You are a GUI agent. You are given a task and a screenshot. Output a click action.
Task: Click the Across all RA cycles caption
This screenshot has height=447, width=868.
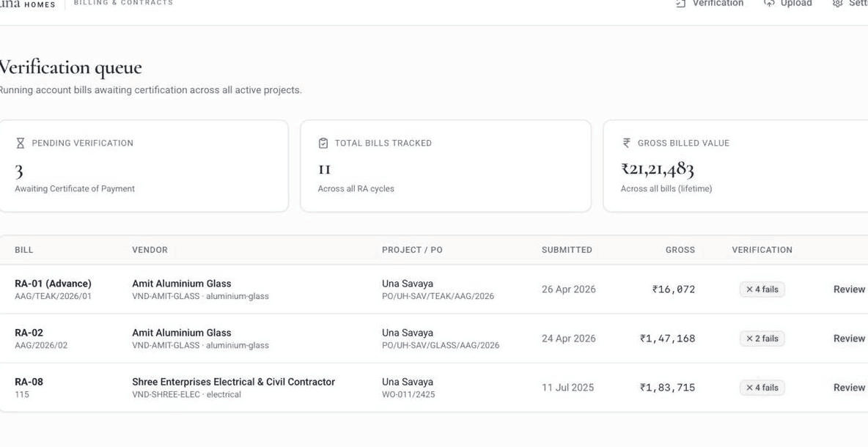point(356,188)
